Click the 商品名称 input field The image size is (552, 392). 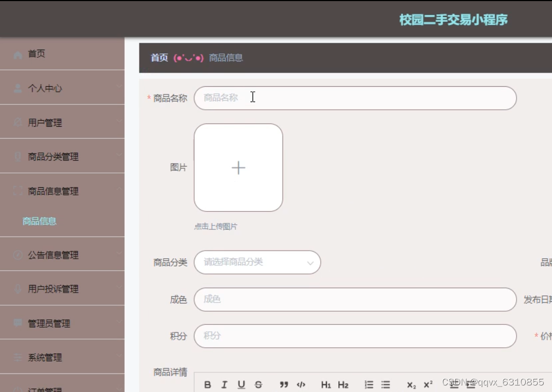point(355,98)
